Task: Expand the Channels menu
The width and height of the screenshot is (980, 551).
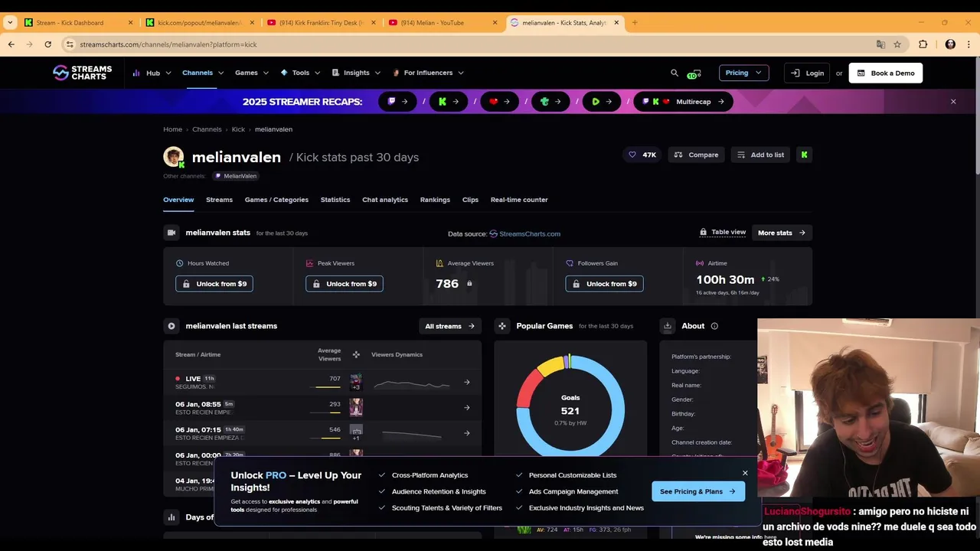Action: 203,73
